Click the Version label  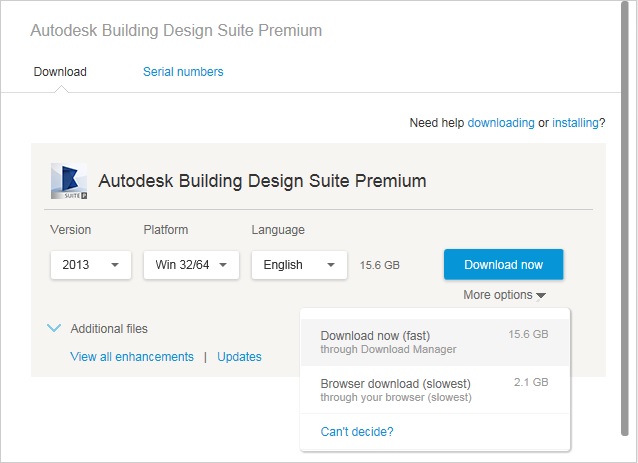70,230
